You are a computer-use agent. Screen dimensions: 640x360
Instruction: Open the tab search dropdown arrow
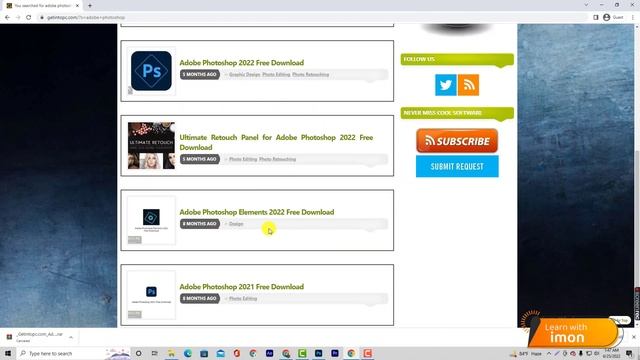(586, 5)
